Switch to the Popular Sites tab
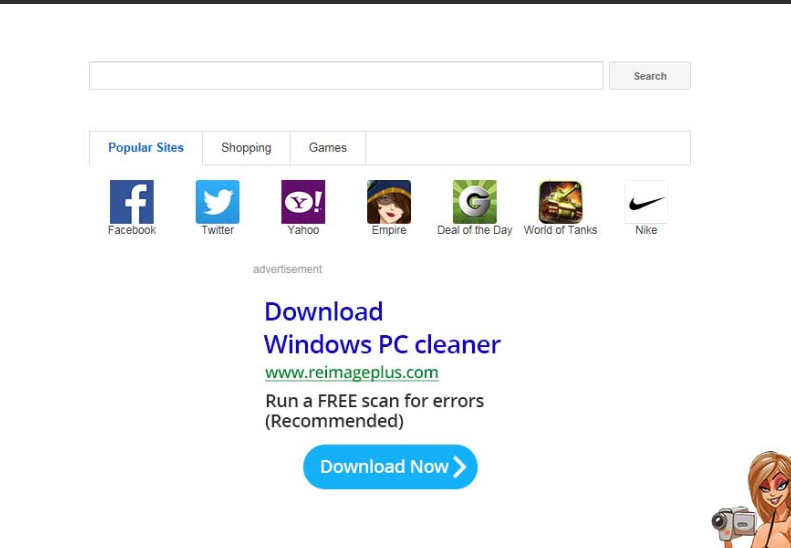The height and width of the screenshot is (548, 791). (x=146, y=148)
